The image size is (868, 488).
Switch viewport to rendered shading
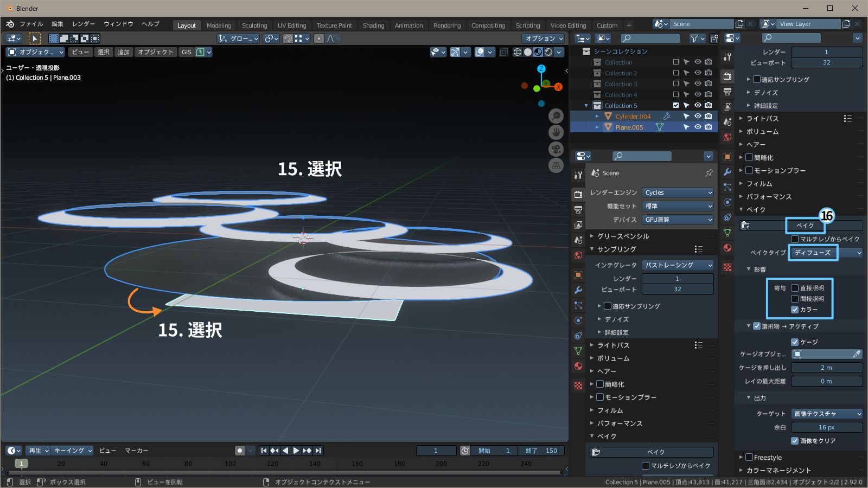548,52
